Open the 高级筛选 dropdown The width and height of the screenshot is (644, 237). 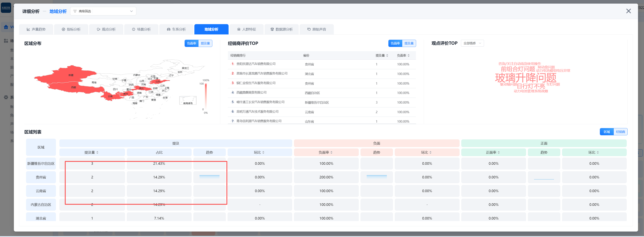coord(131,11)
